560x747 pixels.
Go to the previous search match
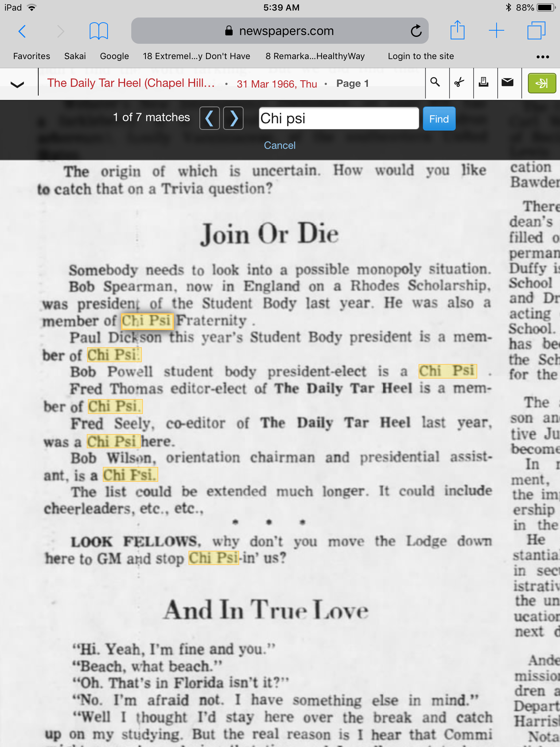[x=209, y=118]
